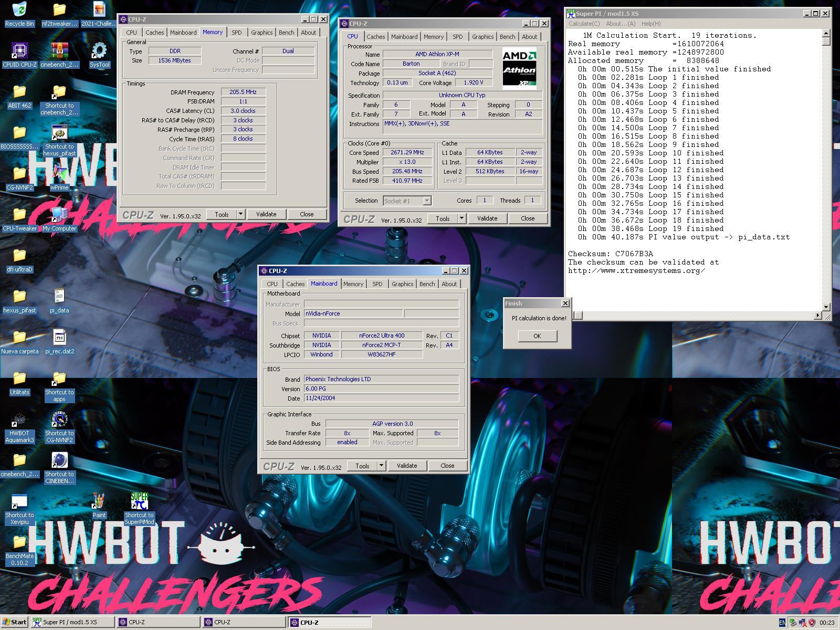Viewport: 840px width, 630px height.
Task: Switch to Super PI / mod1.5 XS taskbar button
Action: click(72, 622)
